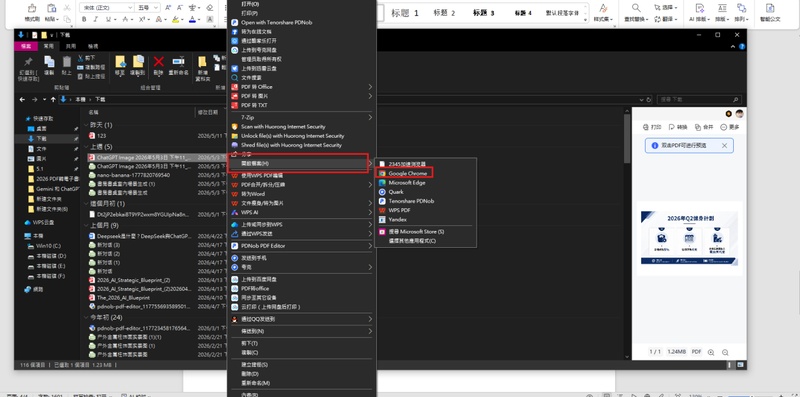This screenshot has height=397, width=800.
Task: Click 'Shred file(s) with Huorong Internet Security' icon
Action: pos(235,145)
